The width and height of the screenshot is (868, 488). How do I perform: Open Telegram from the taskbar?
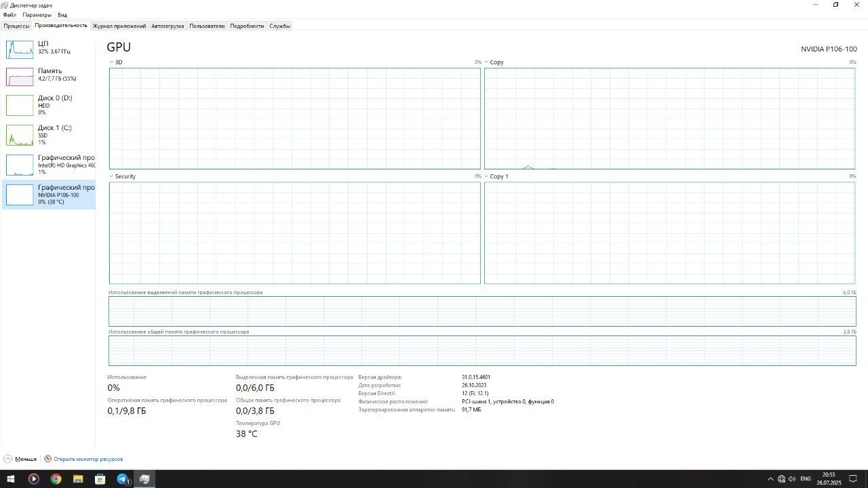tap(123, 479)
